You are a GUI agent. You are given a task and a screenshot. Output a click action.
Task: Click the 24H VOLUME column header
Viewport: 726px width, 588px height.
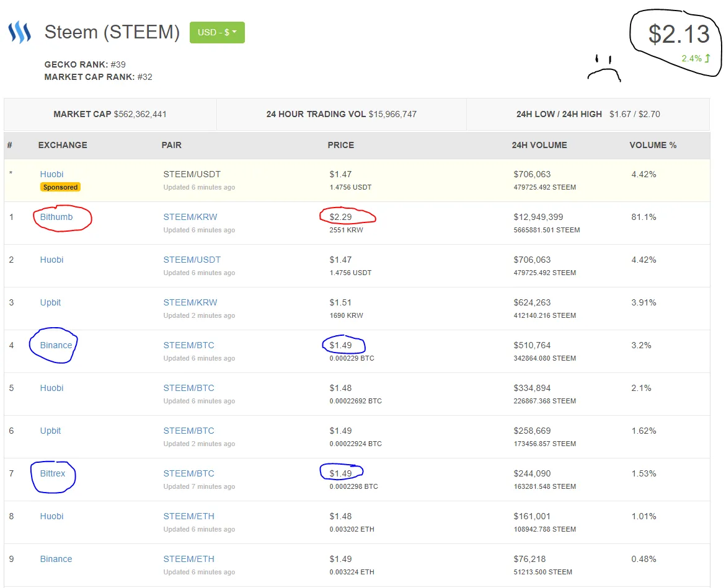coord(539,145)
